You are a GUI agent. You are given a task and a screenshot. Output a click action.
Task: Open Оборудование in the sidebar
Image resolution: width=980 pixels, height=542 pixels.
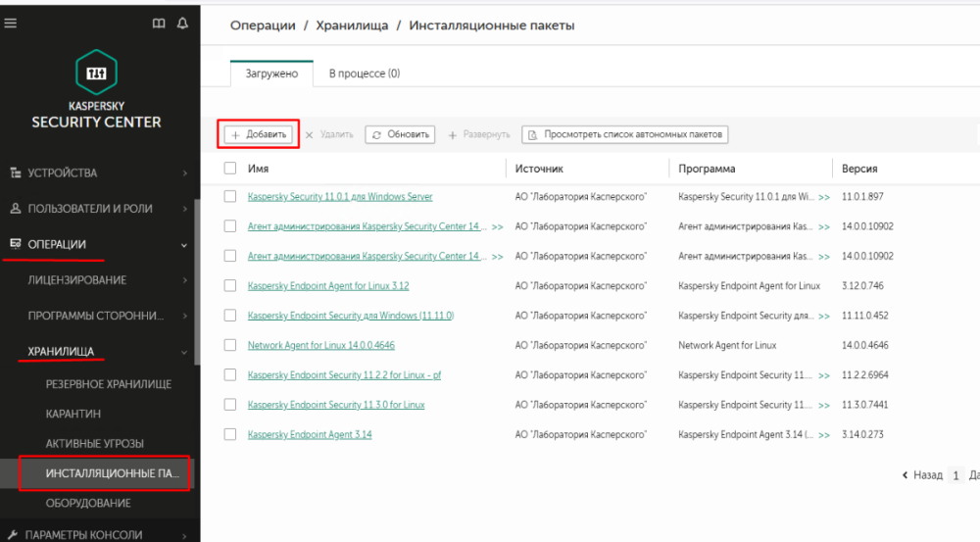click(x=88, y=503)
